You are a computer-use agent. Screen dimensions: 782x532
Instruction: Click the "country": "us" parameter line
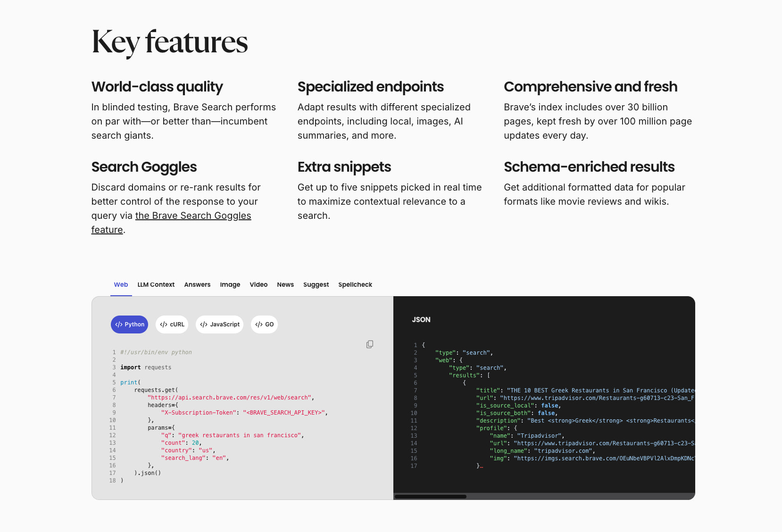[x=188, y=450]
